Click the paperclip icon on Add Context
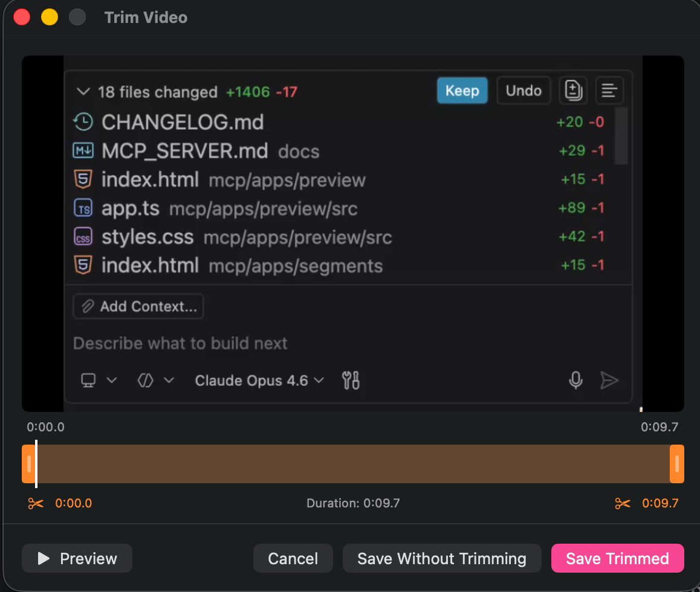Screen dimensions: 700x592 (x=88, y=306)
